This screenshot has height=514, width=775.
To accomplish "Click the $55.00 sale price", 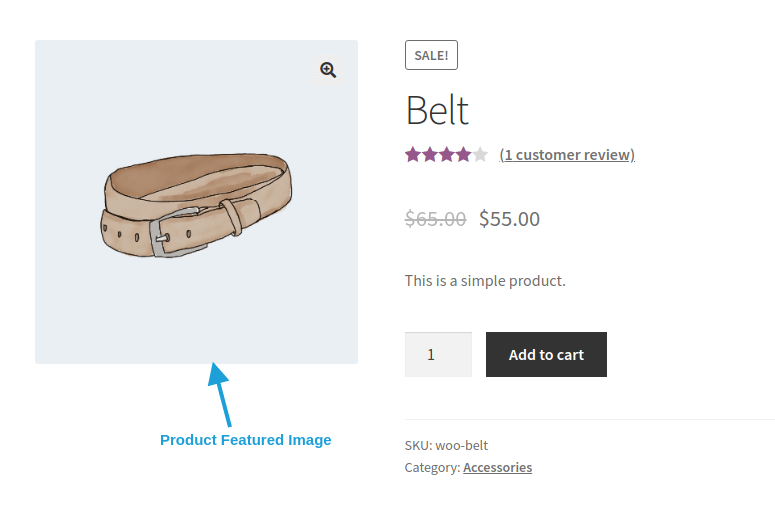I will tap(509, 218).
